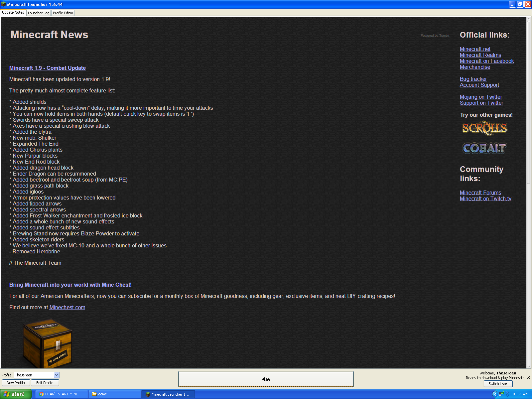Screen dimensions: 532x399
Task: Click the New Profile button
Action: click(x=16, y=383)
